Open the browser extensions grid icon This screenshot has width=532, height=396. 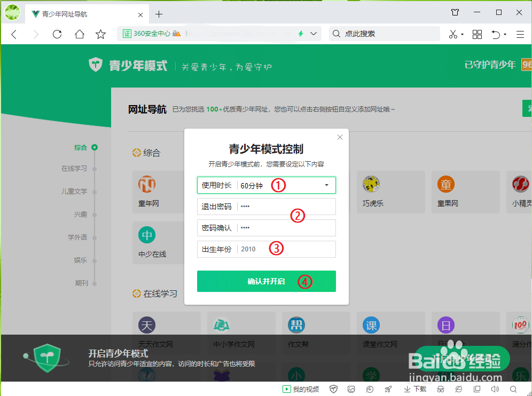[477, 34]
